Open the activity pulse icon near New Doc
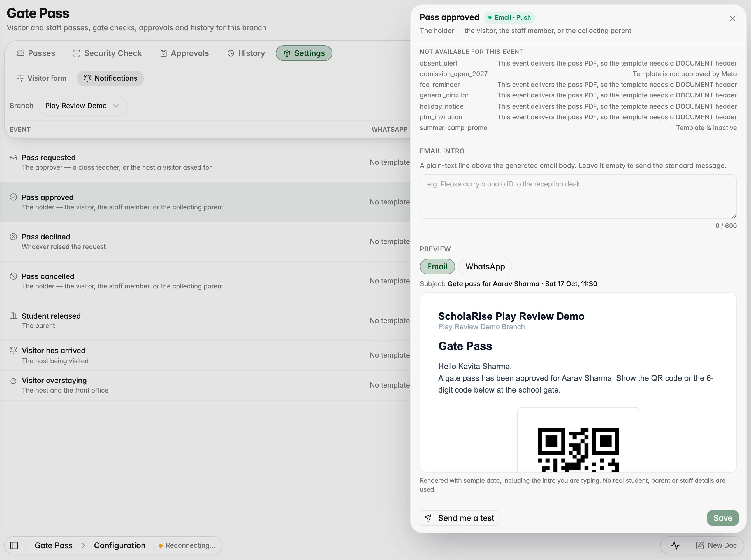Screen dimensions: 751x560 [x=675, y=545]
